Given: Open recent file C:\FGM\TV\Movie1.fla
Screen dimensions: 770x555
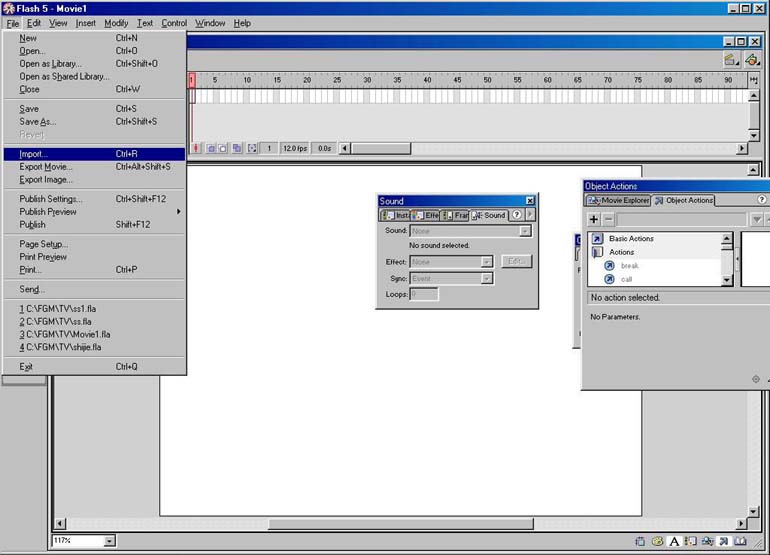Looking at the screenshot, I should coord(67,334).
